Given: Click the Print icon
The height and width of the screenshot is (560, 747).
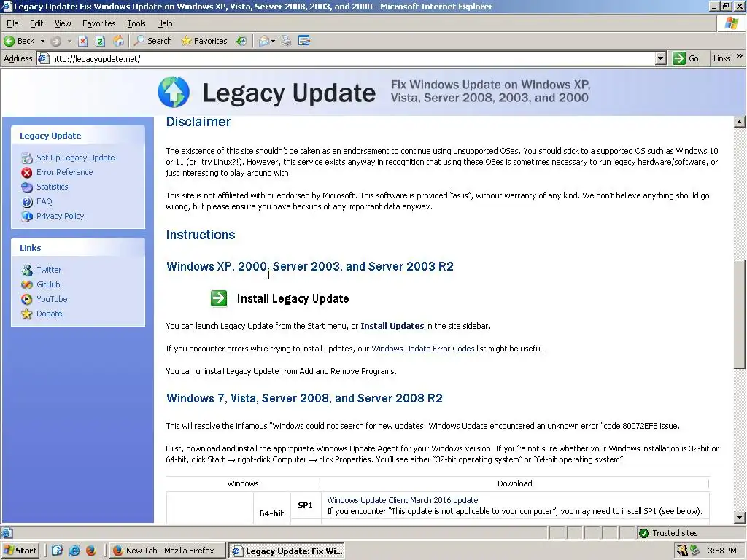Looking at the screenshot, I should pyautogui.click(x=286, y=41).
